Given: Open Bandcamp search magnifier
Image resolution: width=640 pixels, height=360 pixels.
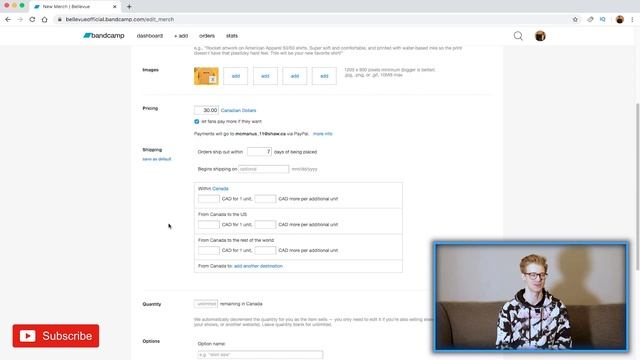Looking at the screenshot, I should coord(518,36).
